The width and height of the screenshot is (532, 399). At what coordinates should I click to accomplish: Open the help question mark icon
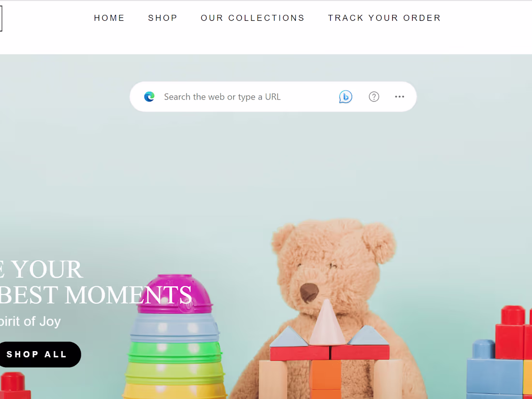tap(374, 97)
